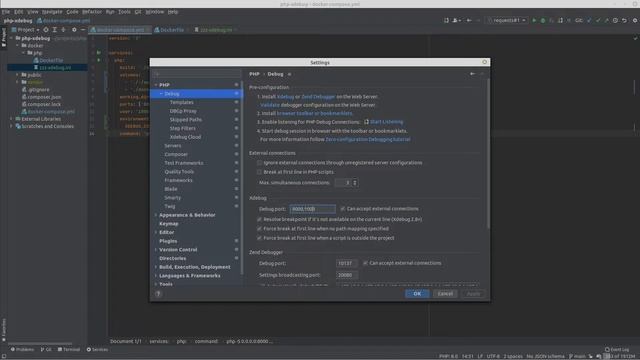Click the Git update project blue checkmark icon
Image resolution: width=640 pixels, height=360 pixels.
click(589, 20)
